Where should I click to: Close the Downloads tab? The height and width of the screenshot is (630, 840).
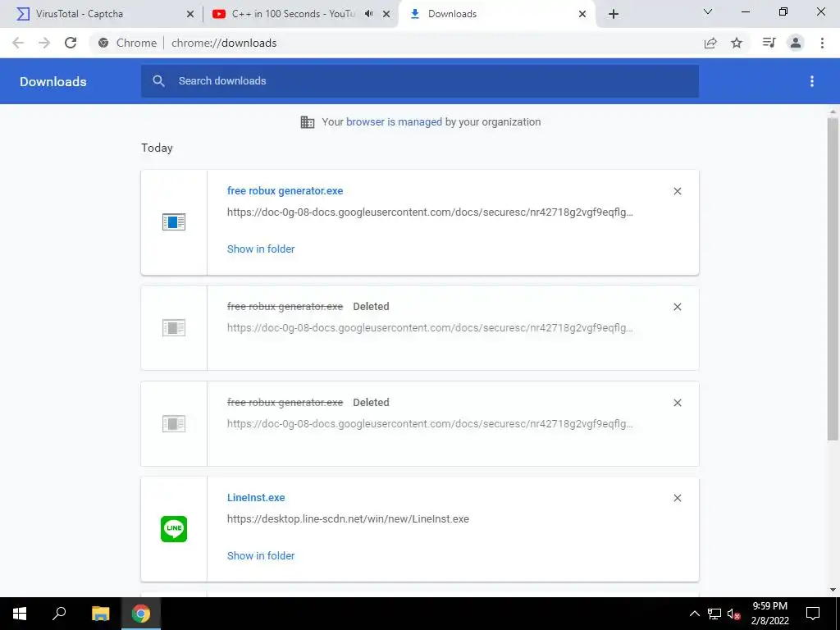pos(582,14)
